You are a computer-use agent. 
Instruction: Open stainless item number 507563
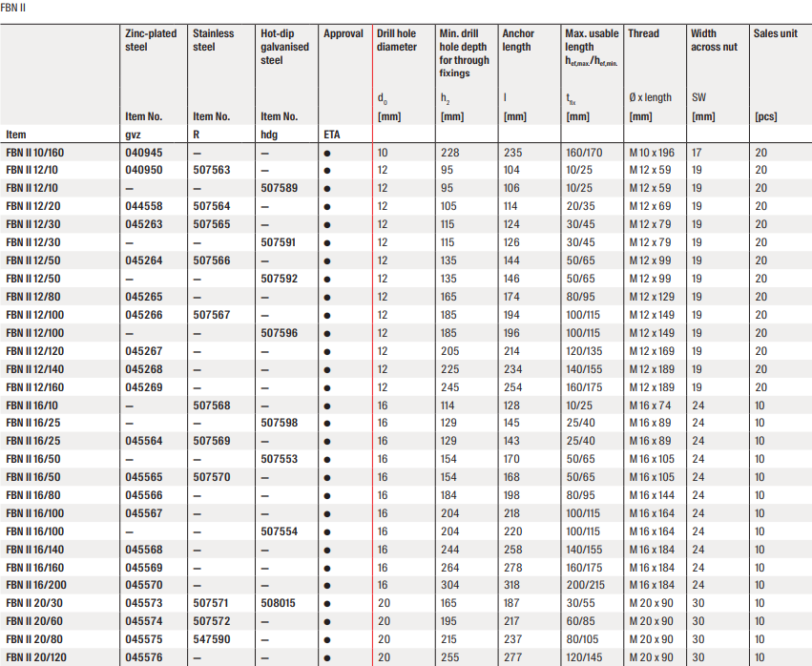click(x=212, y=170)
